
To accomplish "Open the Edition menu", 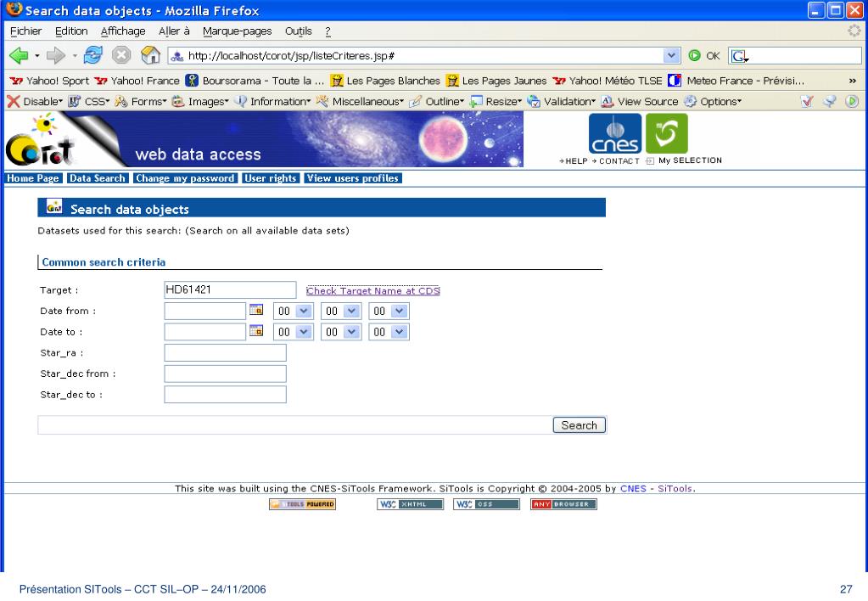I will point(71,31).
